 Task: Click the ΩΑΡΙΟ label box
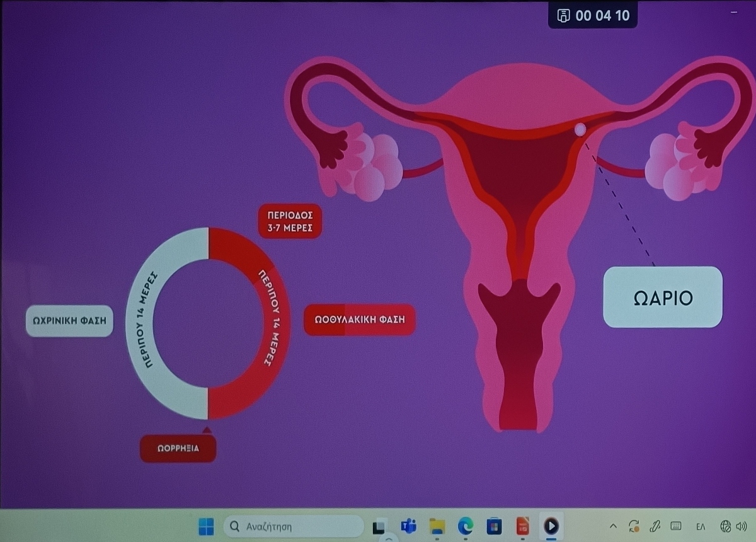pyautogui.click(x=663, y=297)
